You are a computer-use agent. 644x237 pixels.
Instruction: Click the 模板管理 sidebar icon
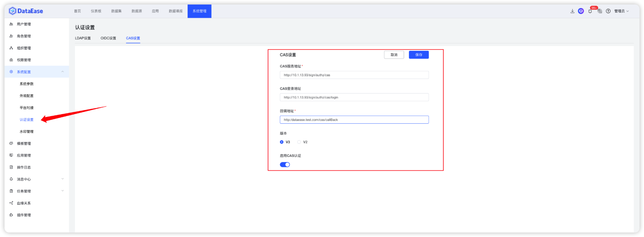click(11, 143)
